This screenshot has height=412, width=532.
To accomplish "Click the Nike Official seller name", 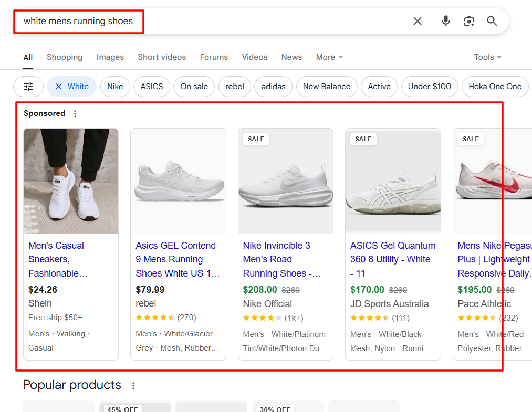I will tap(267, 304).
